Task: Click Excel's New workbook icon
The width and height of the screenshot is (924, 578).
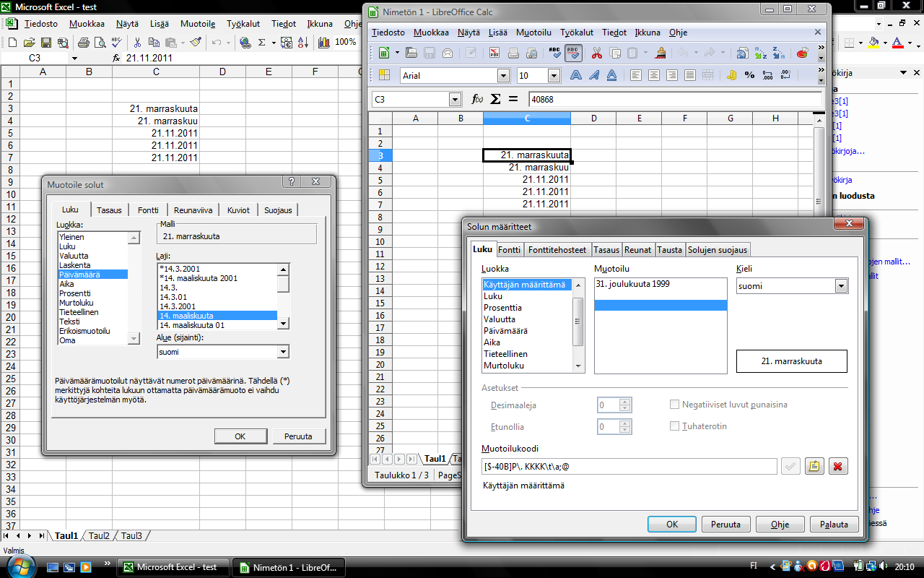Action: coord(12,43)
